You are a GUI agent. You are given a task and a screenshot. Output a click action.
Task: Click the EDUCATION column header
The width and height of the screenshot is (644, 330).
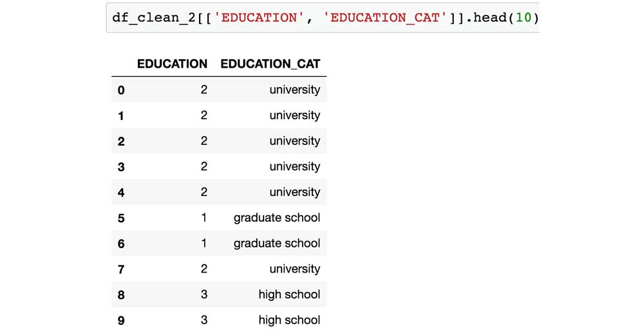(172, 64)
